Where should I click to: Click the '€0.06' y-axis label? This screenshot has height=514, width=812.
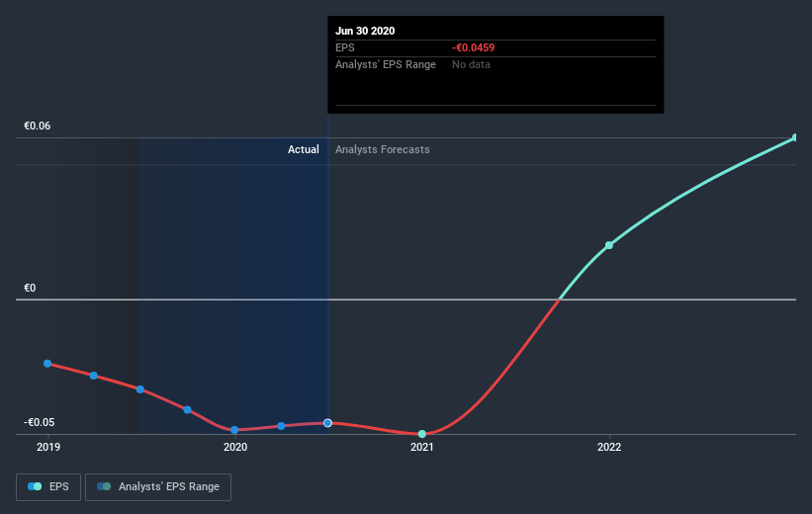click(x=38, y=126)
